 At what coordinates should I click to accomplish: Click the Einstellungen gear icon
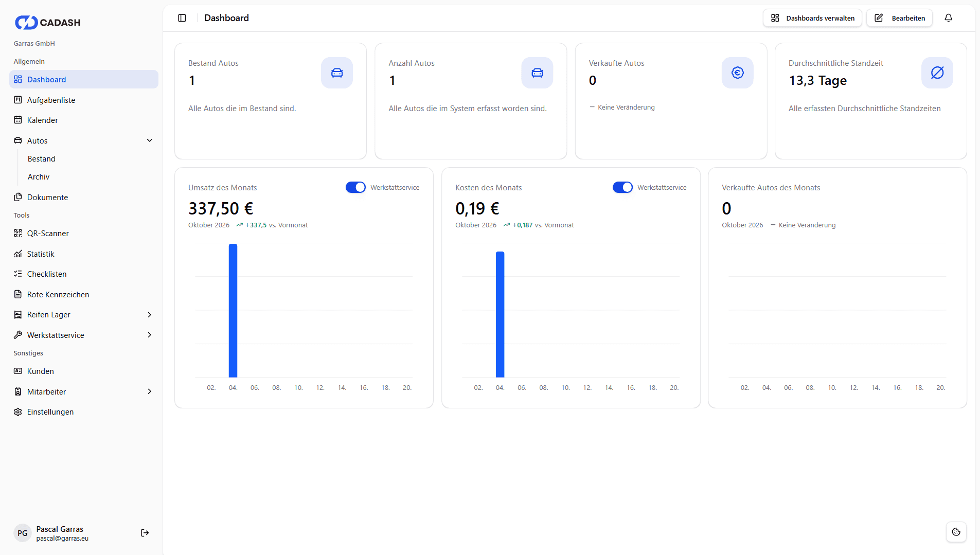pyautogui.click(x=18, y=412)
